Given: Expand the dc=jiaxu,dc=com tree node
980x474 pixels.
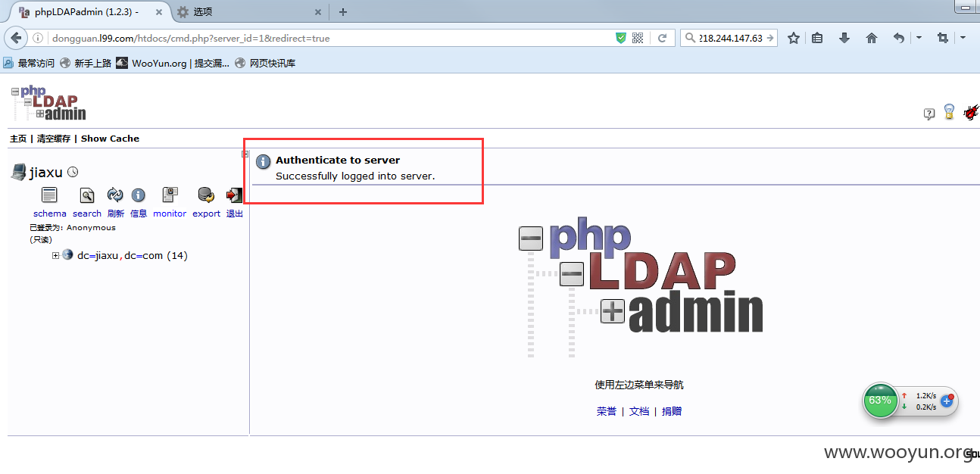Looking at the screenshot, I should coord(55,256).
